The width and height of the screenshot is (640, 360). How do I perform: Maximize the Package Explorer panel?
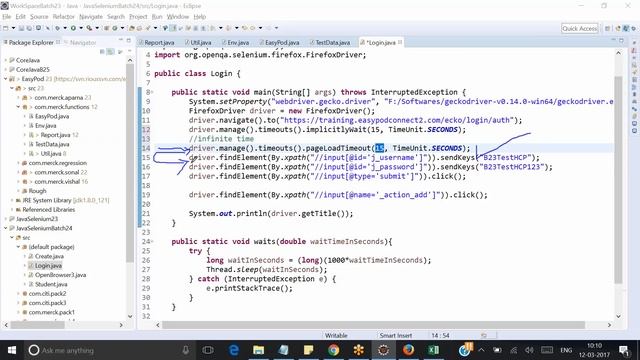pyautogui.click(x=129, y=40)
